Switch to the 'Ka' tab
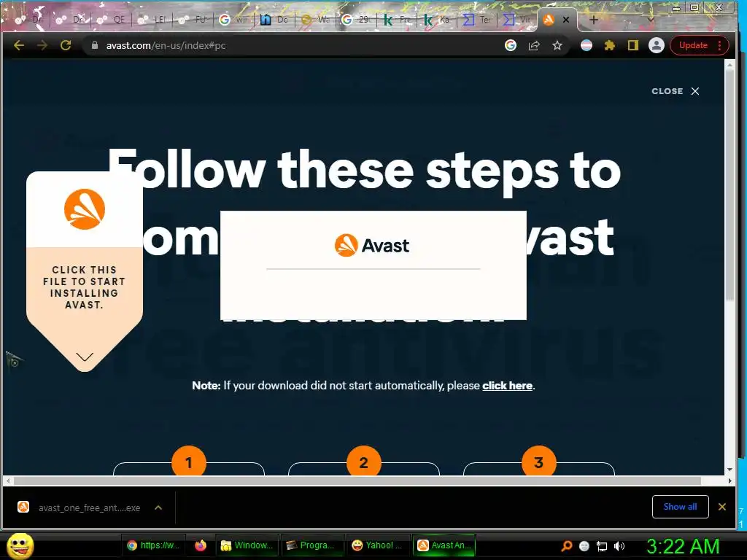The image size is (747, 560). click(x=438, y=20)
